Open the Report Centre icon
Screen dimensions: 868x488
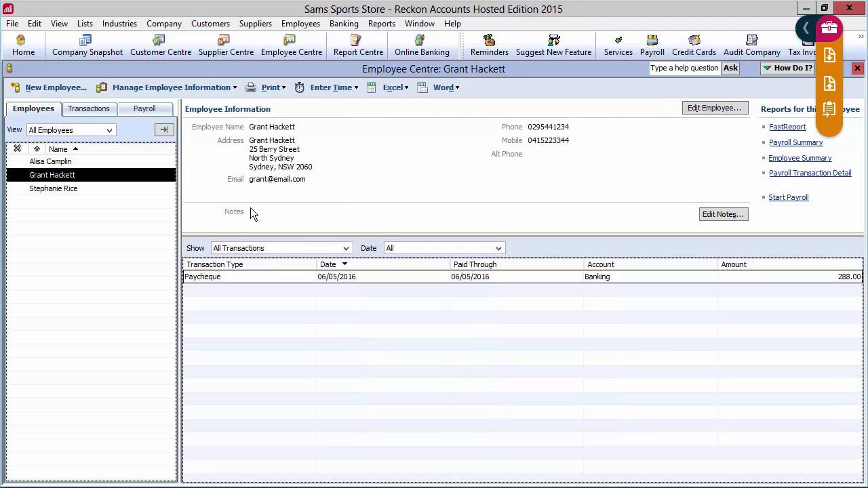tap(358, 45)
